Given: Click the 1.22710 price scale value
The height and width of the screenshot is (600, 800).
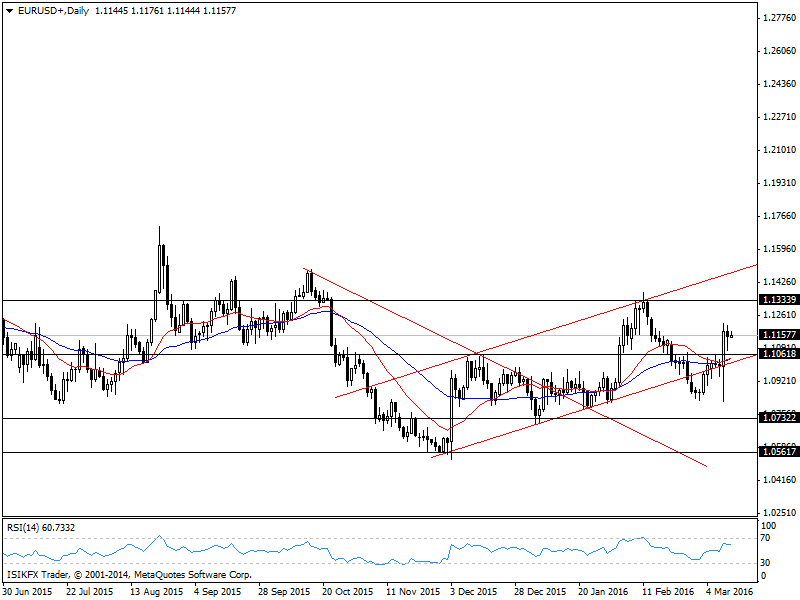Looking at the screenshot, I should (x=779, y=117).
